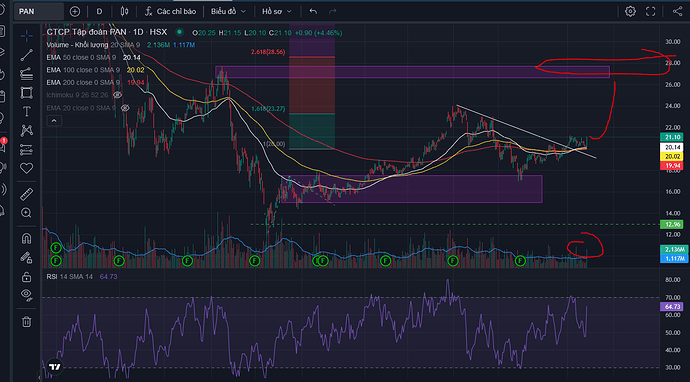Open the Các chỉ báo indicators menu
This screenshot has height=382, width=690.
click(170, 11)
